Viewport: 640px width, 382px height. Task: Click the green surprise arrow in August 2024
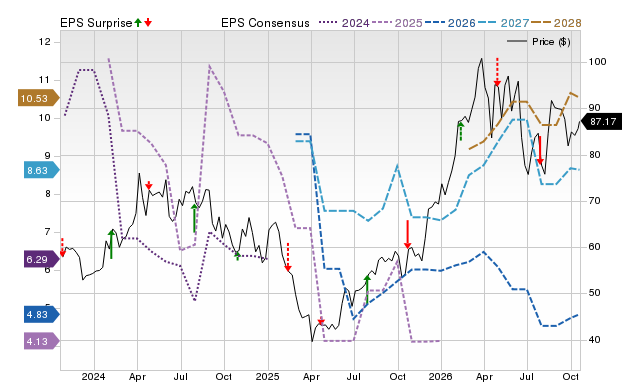pos(195,218)
